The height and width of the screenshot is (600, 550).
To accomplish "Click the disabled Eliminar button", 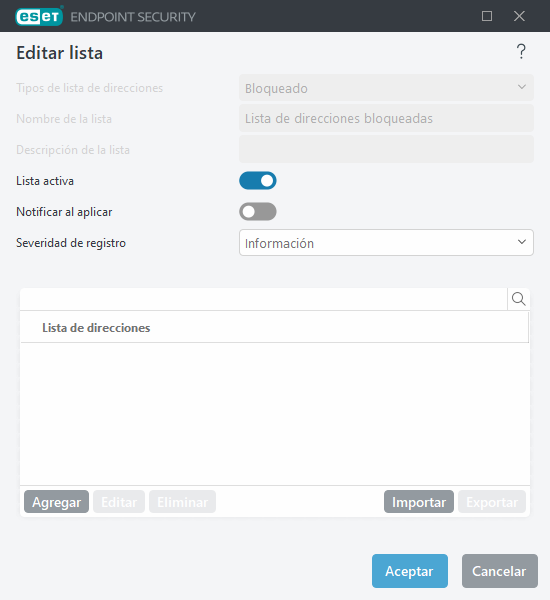I will coord(183,502).
